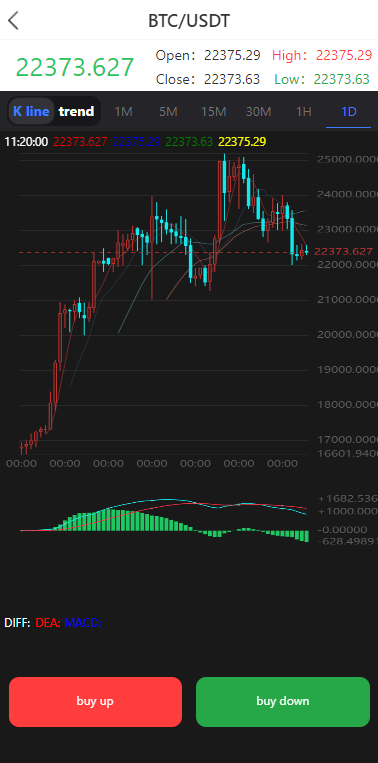Select the 30M timeframe tab
Image resolution: width=378 pixels, height=763 pixels.
258,112
